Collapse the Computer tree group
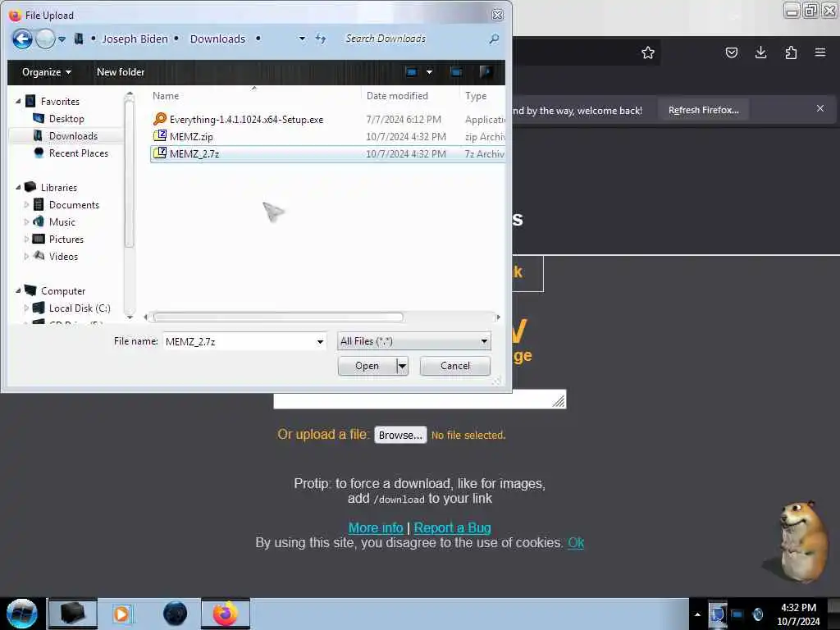Image resolution: width=840 pixels, height=630 pixels. 18,290
